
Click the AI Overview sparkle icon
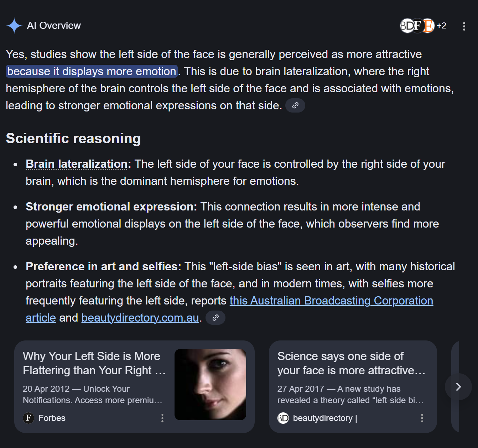(14, 26)
